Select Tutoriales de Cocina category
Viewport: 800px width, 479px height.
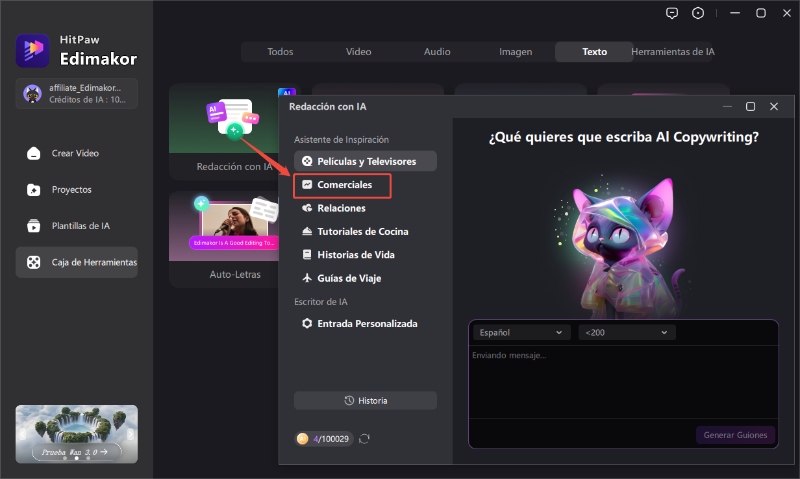tap(365, 232)
